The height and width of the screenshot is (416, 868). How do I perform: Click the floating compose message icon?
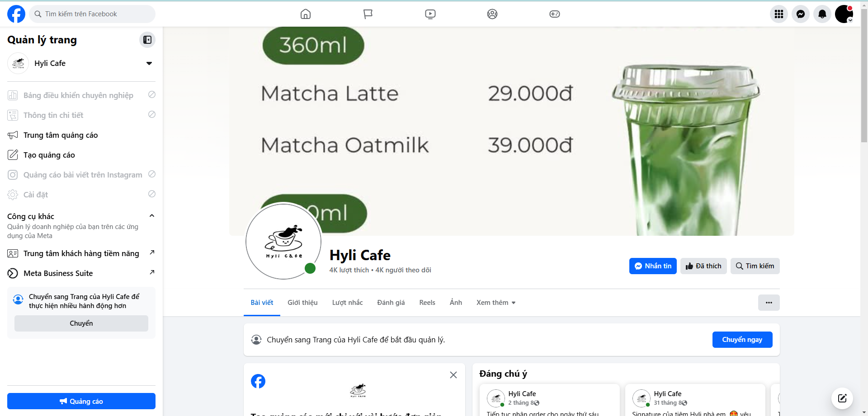[842, 398]
